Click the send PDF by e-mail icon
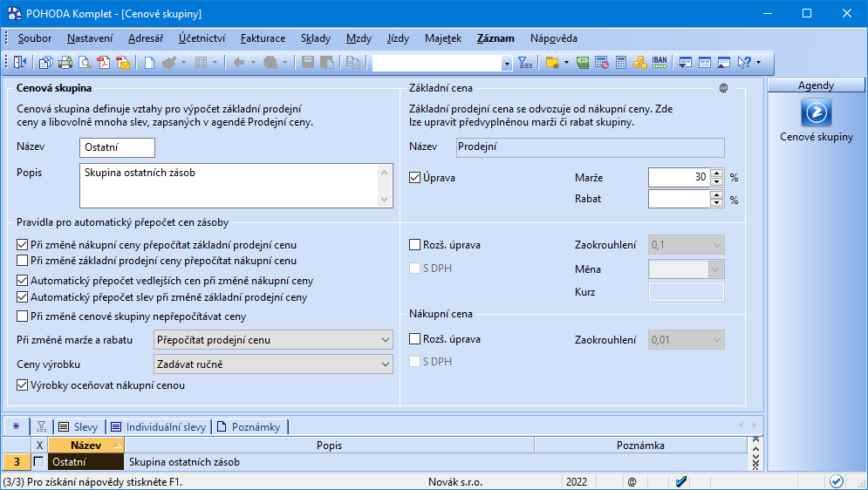Viewport: 868px width, 490px height. 123,63
